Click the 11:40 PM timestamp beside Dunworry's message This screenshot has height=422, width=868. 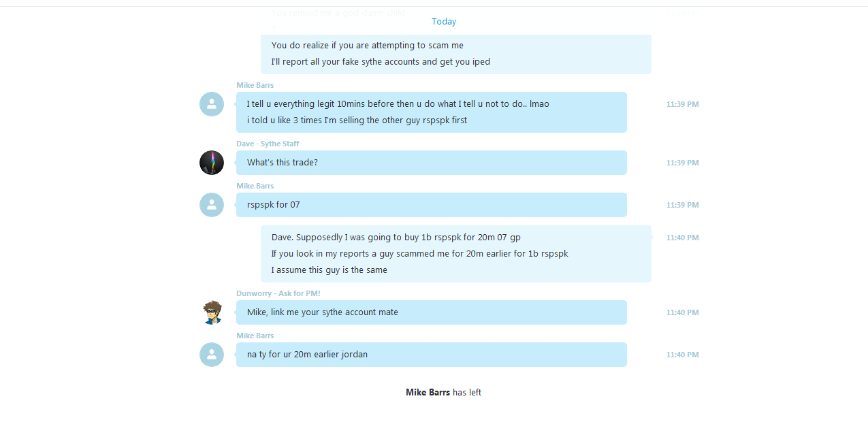[683, 312]
